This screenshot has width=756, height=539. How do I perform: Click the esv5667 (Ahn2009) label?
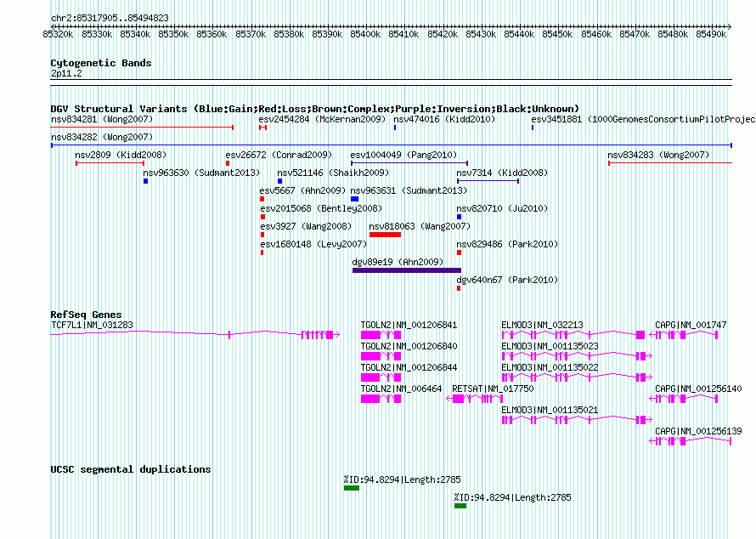click(302, 190)
